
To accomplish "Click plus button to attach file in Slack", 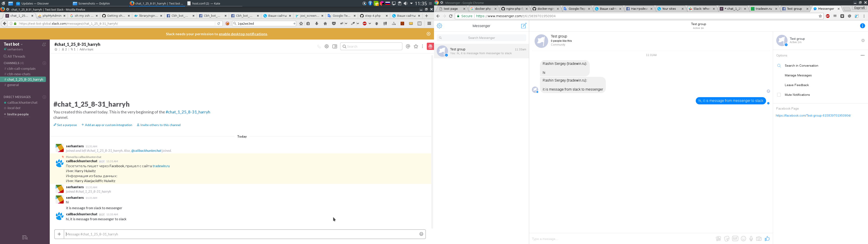I will pyautogui.click(x=59, y=234).
